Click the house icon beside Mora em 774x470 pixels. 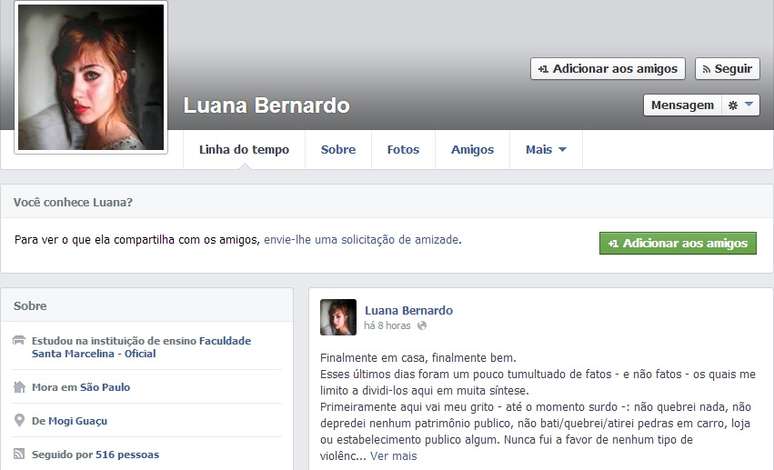point(19,387)
